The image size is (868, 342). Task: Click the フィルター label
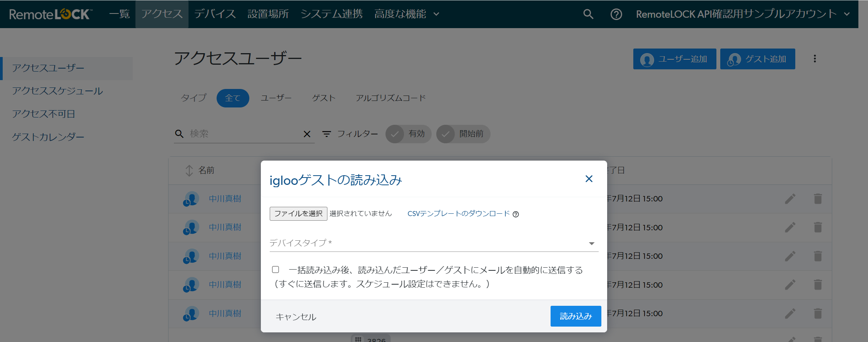click(x=357, y=134)
